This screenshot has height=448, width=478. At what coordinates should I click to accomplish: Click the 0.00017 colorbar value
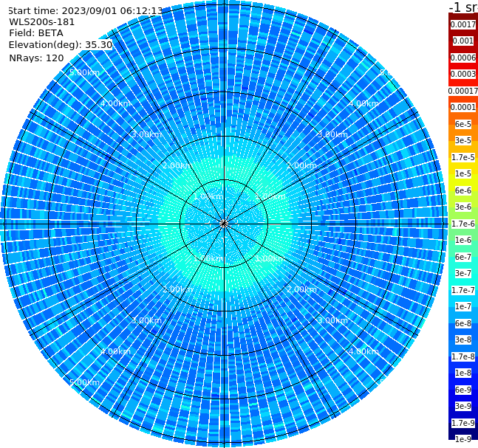click(x=463, y=91)
